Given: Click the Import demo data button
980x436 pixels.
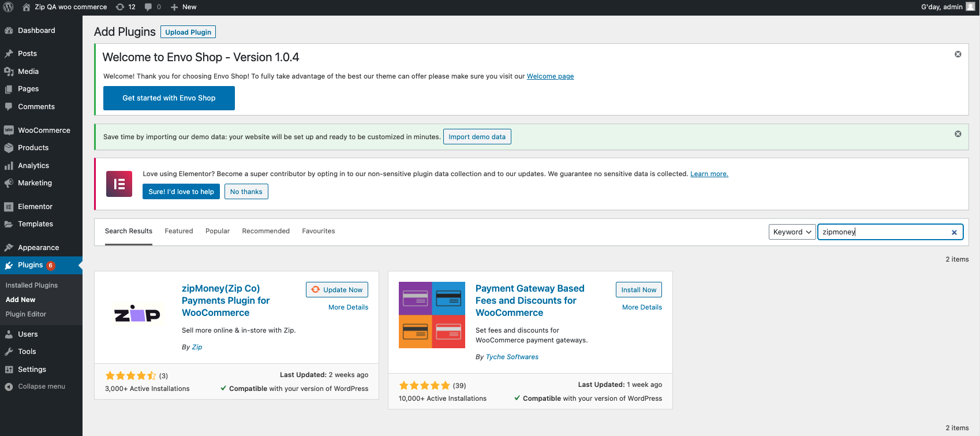Looking at the screenshot, I should pyautogui.click(x=477, y=137).
